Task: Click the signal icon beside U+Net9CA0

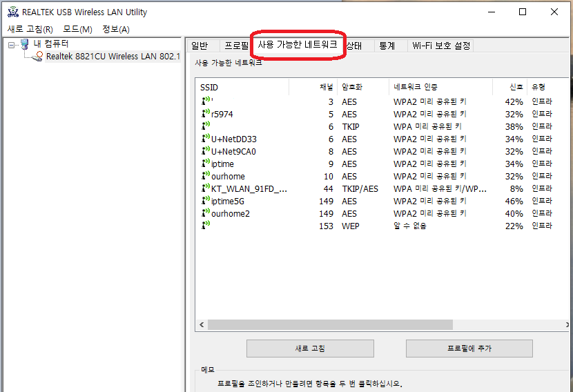Action: pos(206,150)
